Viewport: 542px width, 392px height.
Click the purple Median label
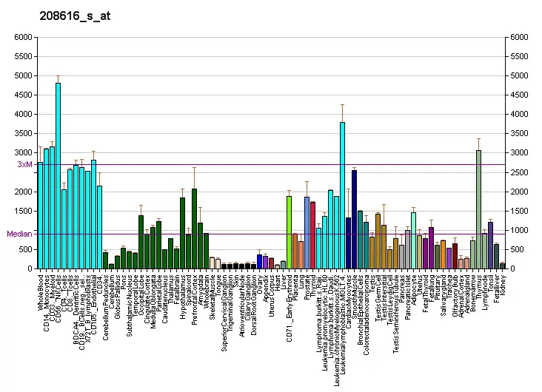pos(19,234)
